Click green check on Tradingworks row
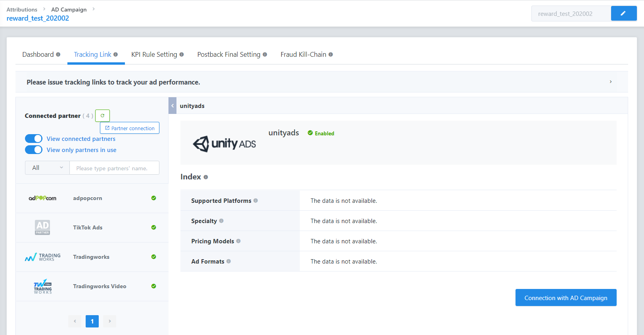This screenshot has width=644, height=335. (x=154, y=257)
